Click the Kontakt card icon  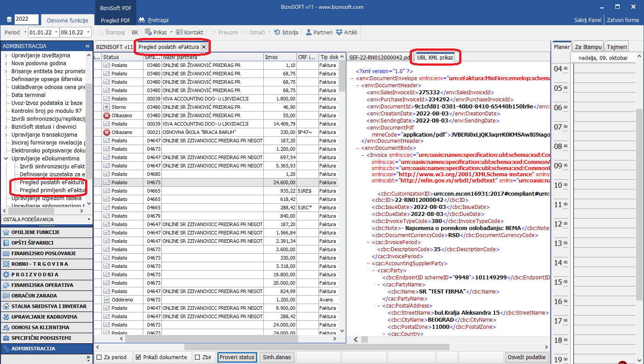[x=179, y=32]
